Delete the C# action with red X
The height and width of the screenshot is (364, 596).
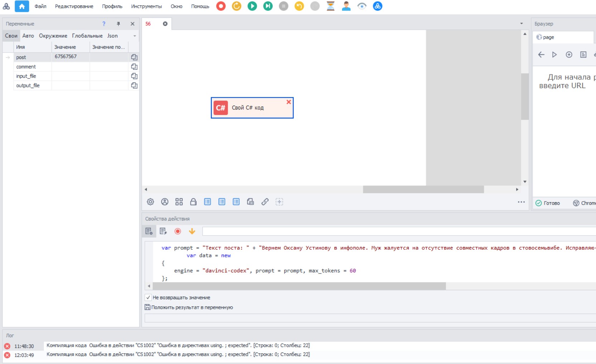tap(289, 102)
